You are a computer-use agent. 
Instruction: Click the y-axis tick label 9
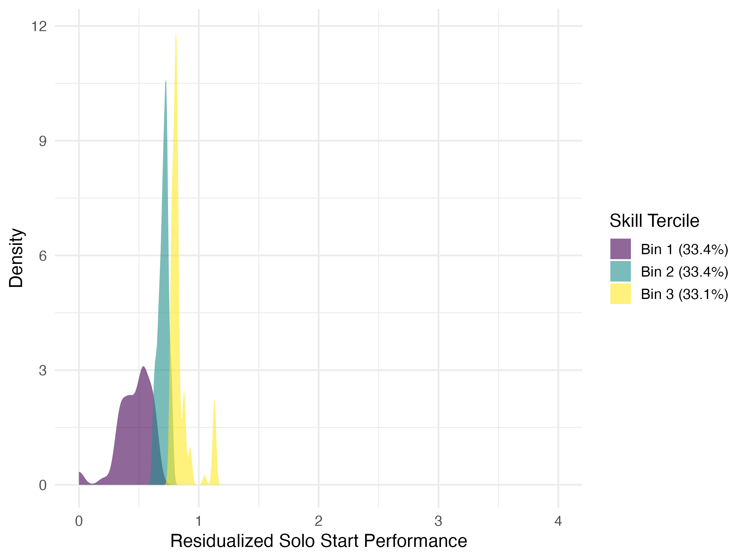coord(43,141)
